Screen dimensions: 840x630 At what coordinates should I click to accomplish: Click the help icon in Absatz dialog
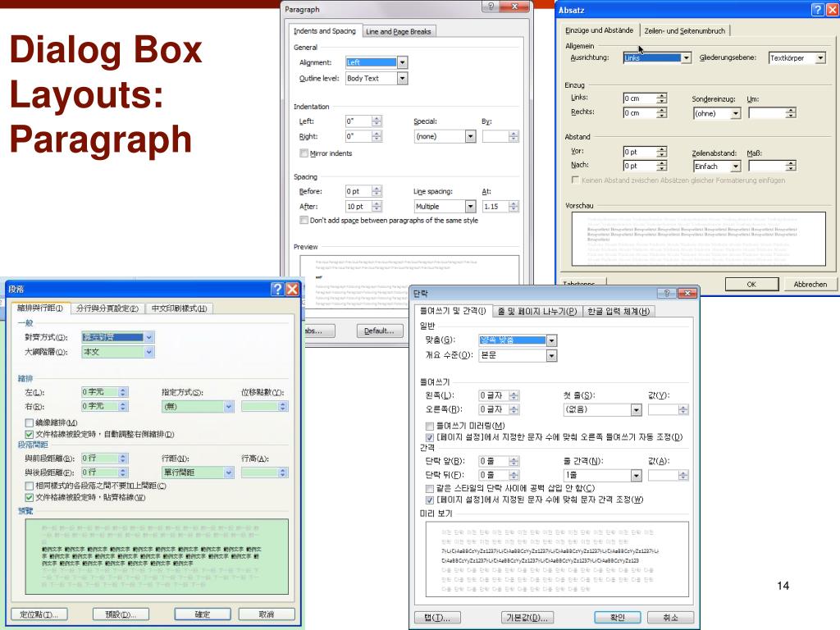pos(818,10)
